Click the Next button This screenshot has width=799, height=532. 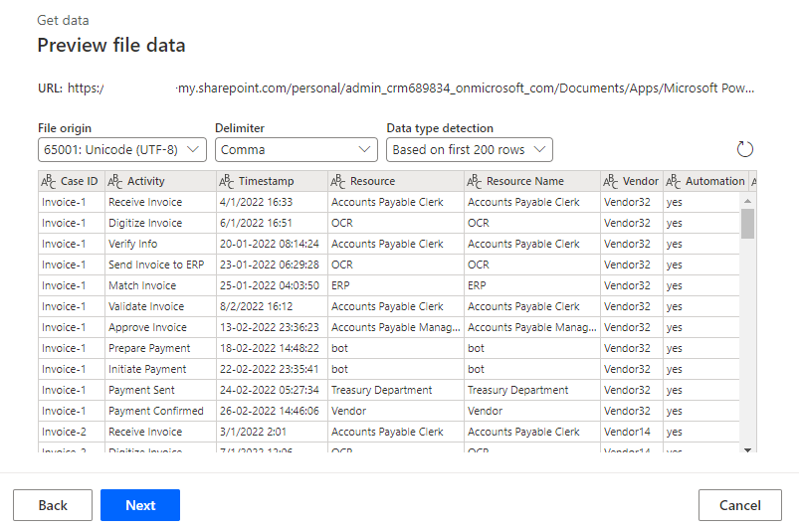pos(140,505)
